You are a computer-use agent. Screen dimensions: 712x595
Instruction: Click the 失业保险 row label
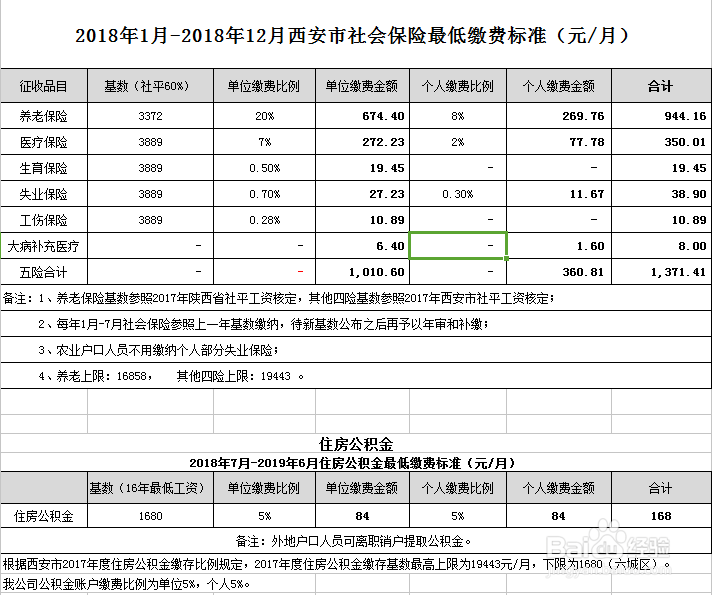[x=44, y=194]
